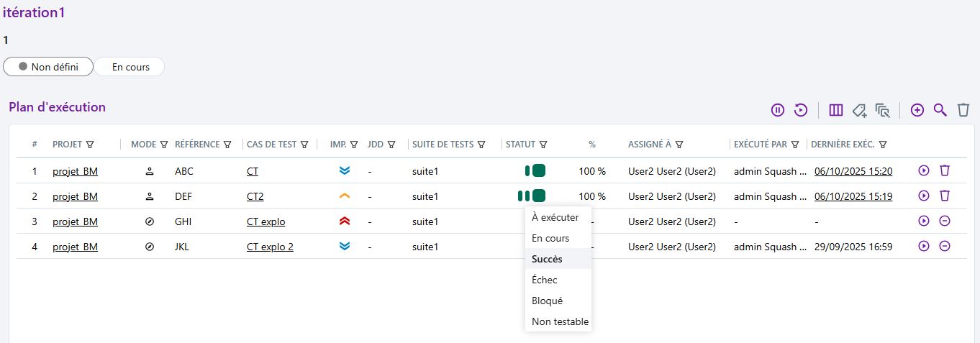Toggle the Non défini status pill

[49, 67]
